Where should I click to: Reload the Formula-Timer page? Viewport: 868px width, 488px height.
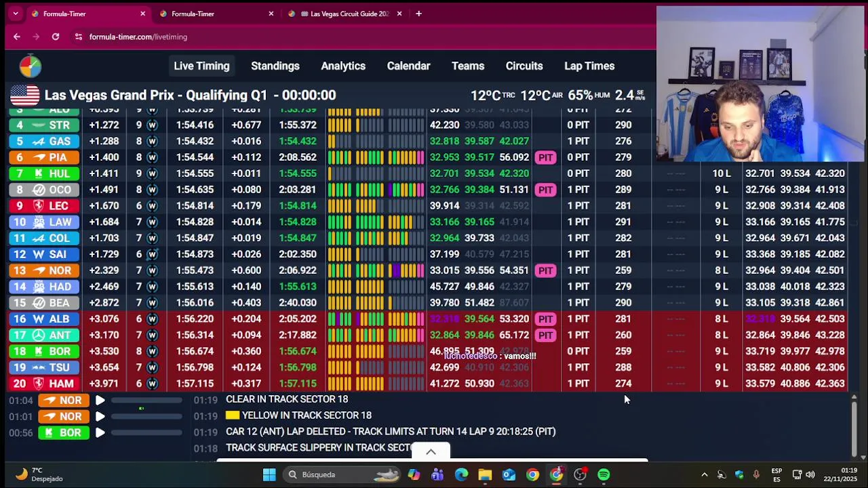click(56, 37)
